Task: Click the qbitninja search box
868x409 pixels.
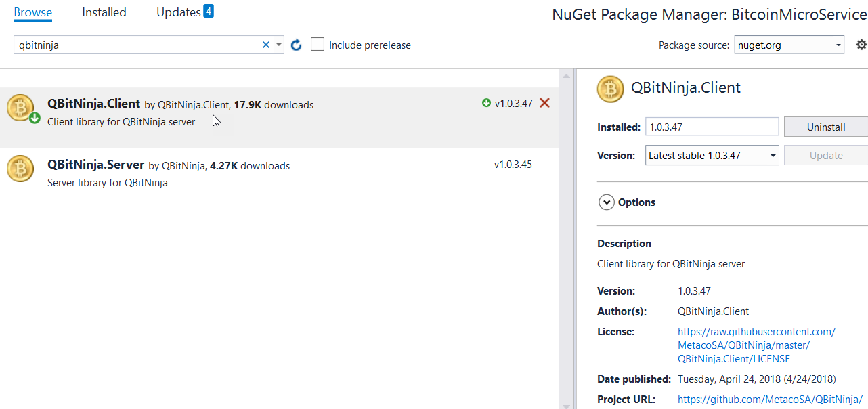Action: point(137,45)
